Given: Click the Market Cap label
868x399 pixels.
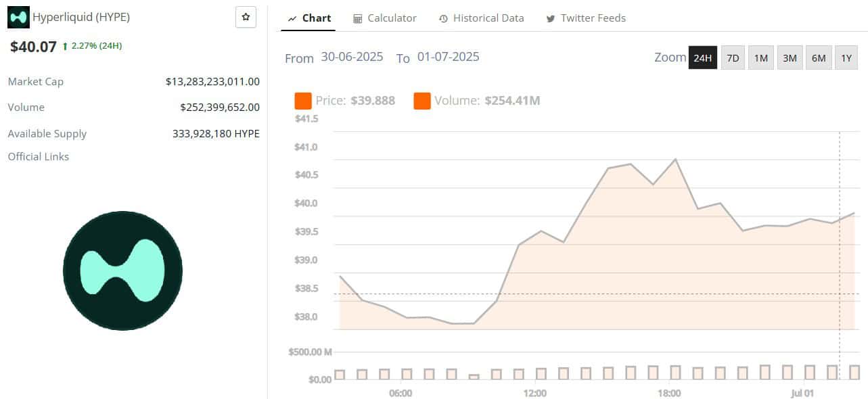Looking at the screenshot, I should pos(35,81).
